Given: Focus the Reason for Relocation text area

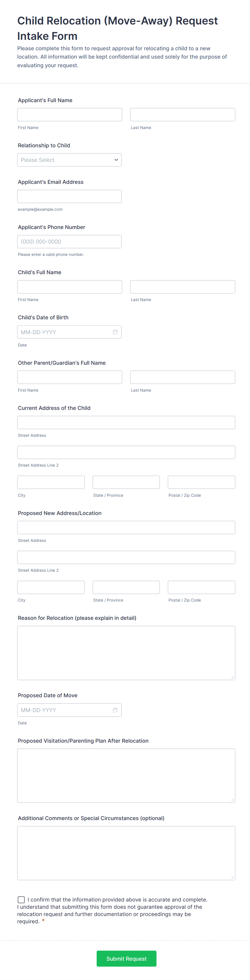Looking at the screenshot, I should (x=126, y=652).
